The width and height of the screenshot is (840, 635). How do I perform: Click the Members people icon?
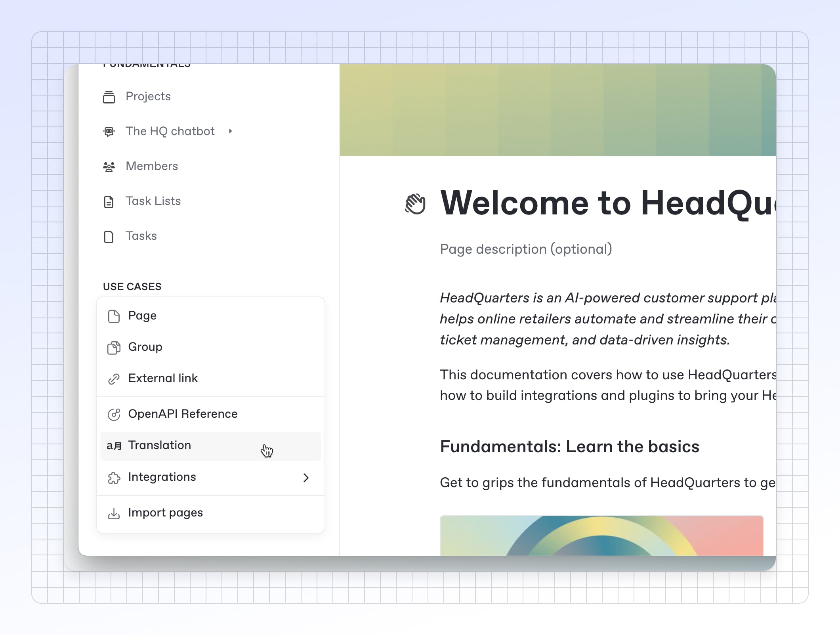[x=109, y=166]
